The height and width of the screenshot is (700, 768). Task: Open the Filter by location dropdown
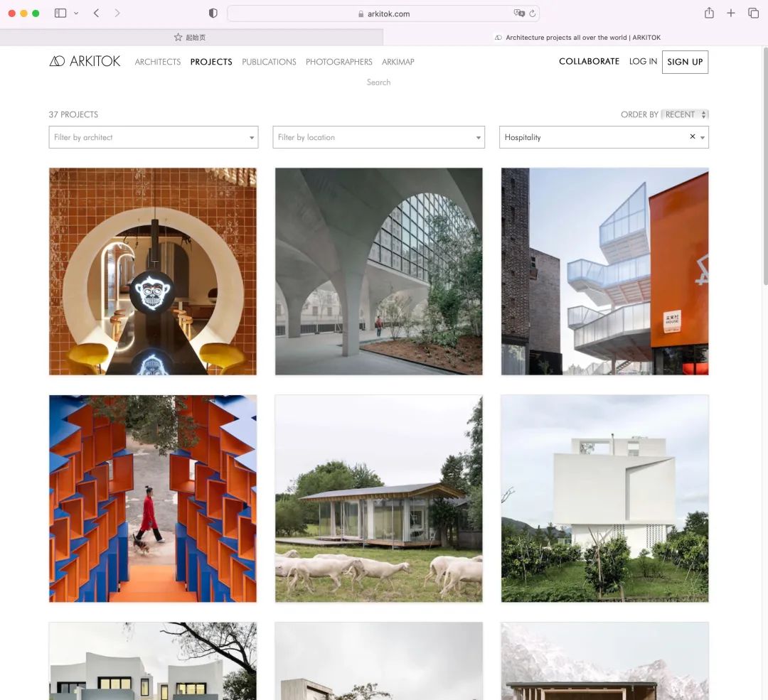tap(478, 138)
